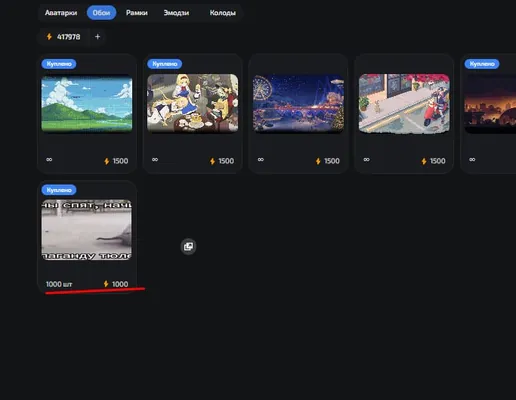Open the Аватарки tab
Viewport: 516px width, 400px height.
click(61, 13)
